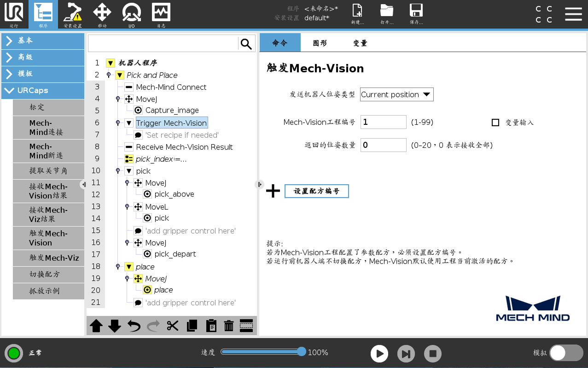588x368 pixels.
Task: Click the 设置配方编号 button
Action: click(317, 191)
